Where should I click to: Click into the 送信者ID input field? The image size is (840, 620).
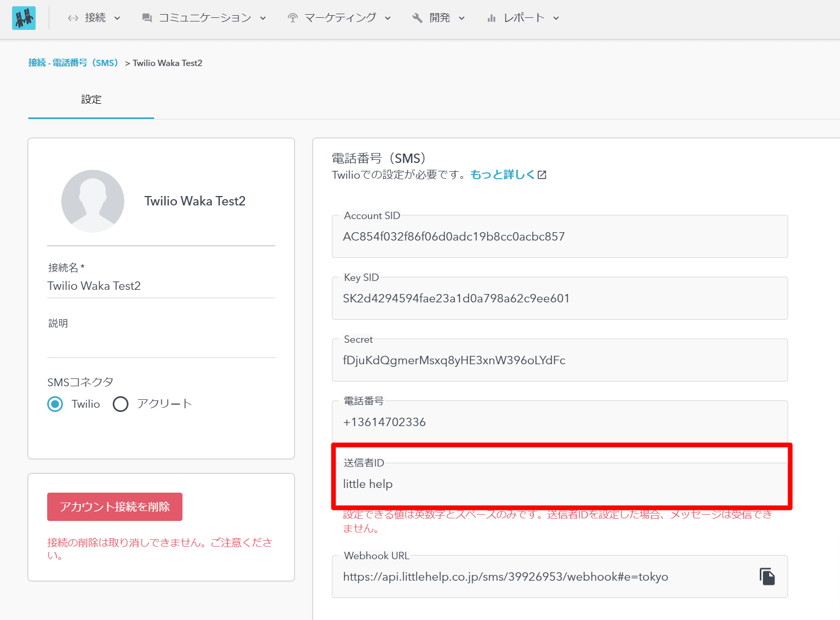click(559, 484)
